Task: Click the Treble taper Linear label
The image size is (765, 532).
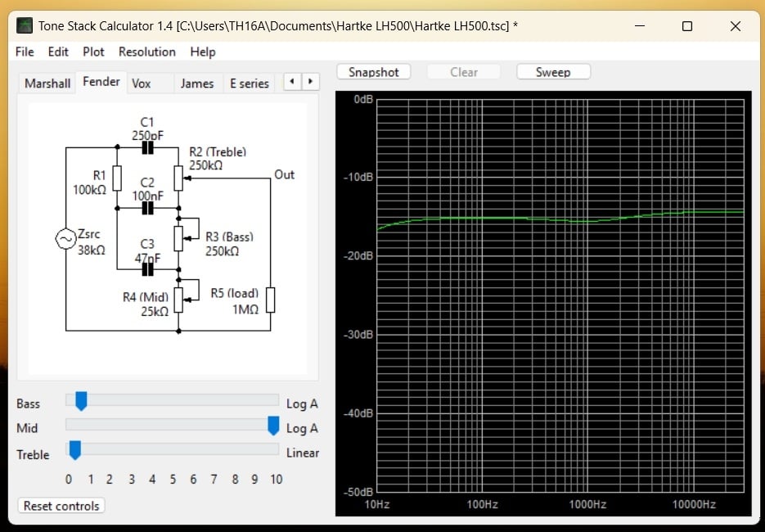Action: click(x=303, y=453)
